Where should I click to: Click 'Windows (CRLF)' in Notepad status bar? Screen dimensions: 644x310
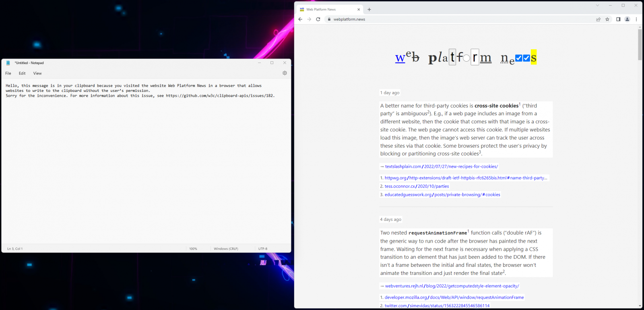226,249
